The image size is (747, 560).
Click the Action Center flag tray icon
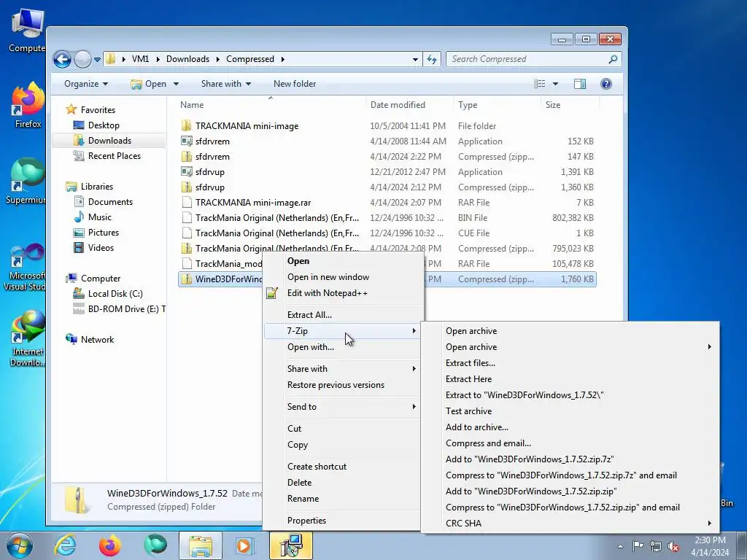(x=638, y=546)
